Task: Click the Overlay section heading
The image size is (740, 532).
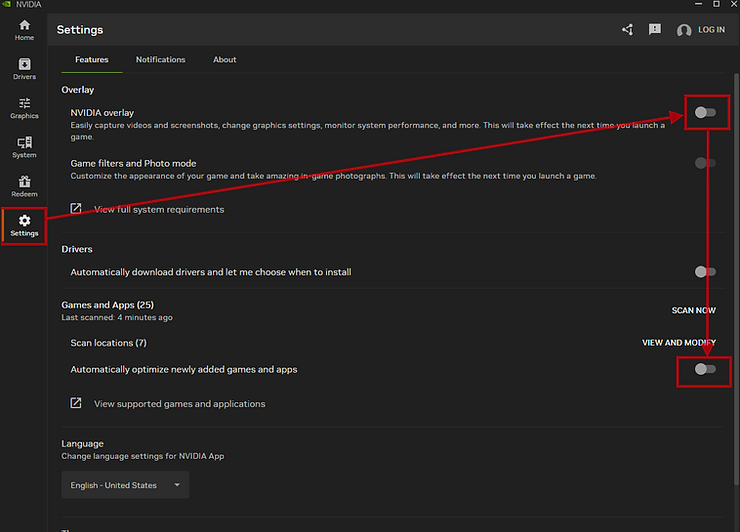Action: click(x=77, y=90)
